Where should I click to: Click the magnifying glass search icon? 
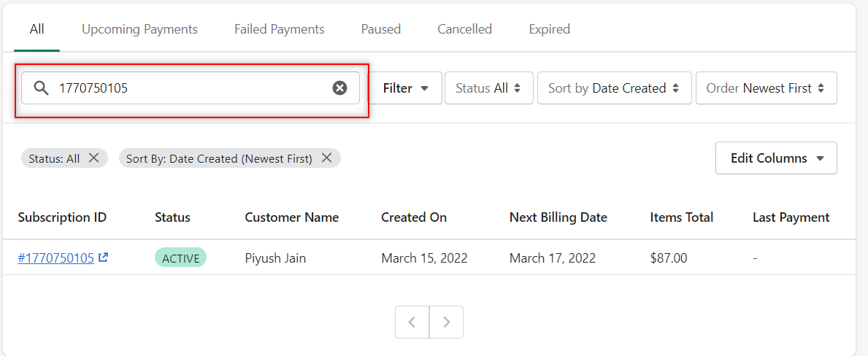pos(42,88)
